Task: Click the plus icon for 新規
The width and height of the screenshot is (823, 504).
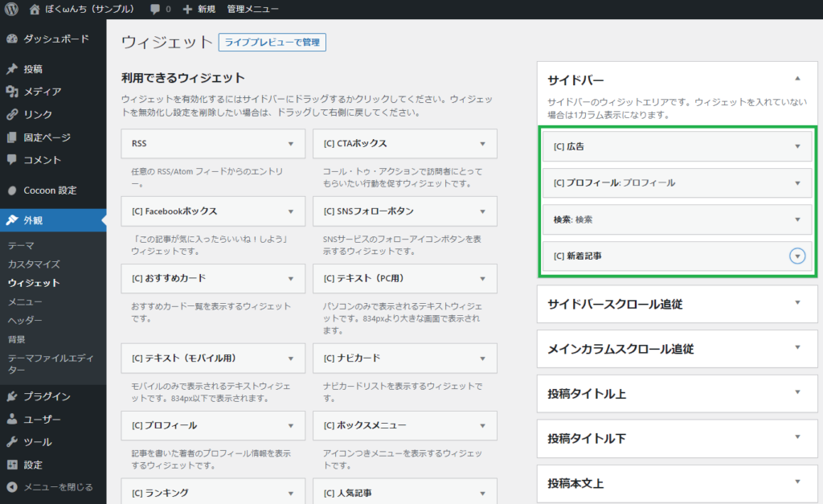Action: coord(187,9)
